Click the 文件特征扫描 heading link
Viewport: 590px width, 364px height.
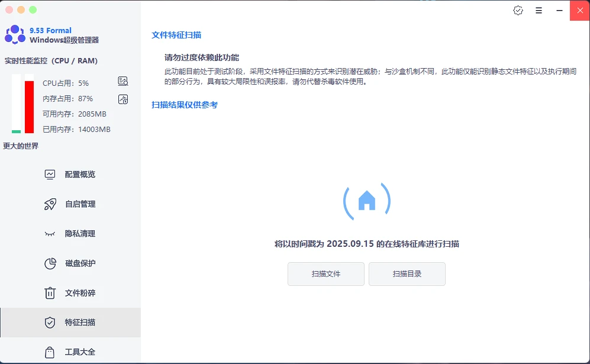pos(177,35)
